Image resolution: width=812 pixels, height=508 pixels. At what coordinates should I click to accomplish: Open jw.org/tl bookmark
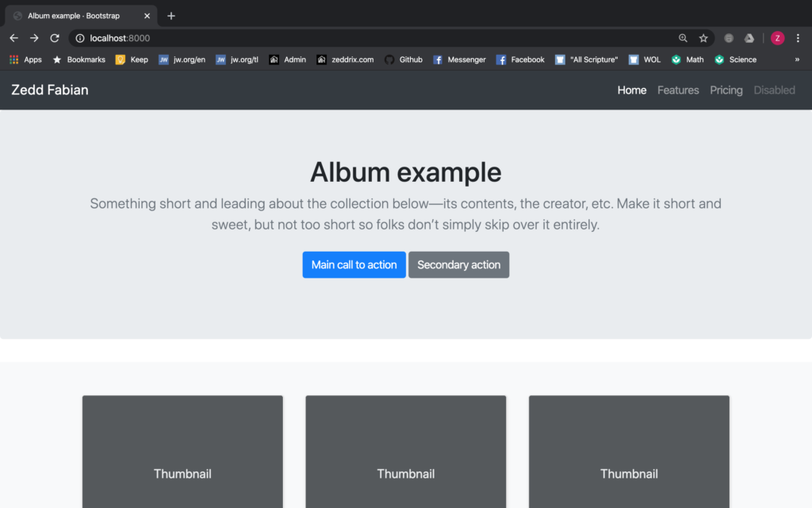237,60
